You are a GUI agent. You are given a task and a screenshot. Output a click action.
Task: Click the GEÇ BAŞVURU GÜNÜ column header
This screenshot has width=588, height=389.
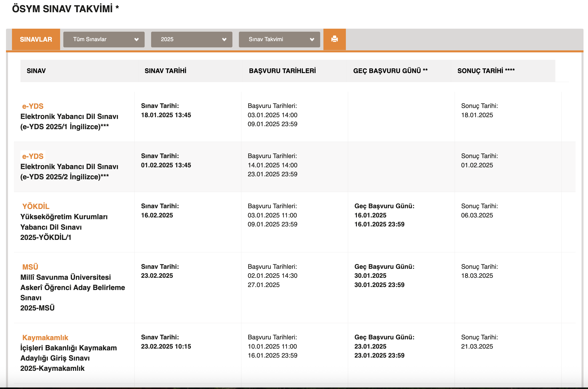(390, 71)
